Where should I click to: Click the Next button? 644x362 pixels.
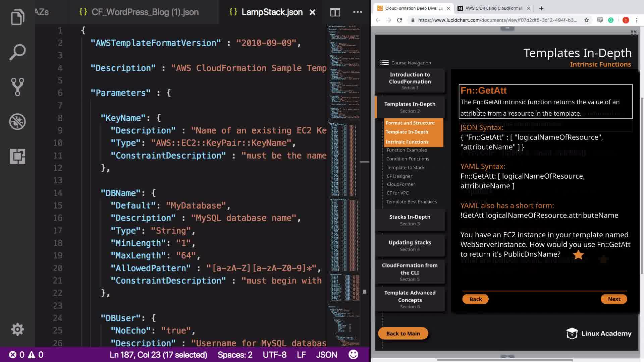click(x=614, y=299)
